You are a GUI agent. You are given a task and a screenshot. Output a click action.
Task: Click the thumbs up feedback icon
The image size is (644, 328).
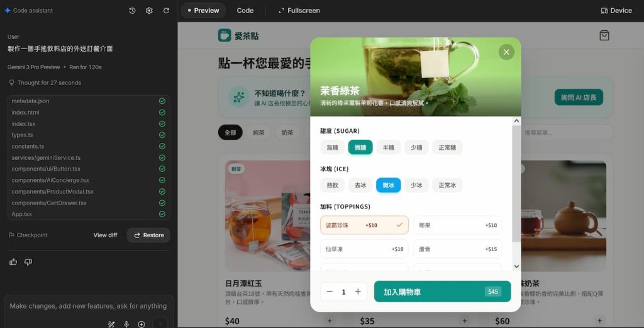13,262
